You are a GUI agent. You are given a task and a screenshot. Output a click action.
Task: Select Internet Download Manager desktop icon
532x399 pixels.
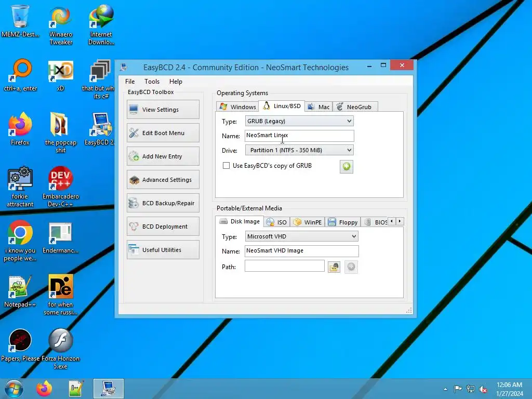pos(101,25)
